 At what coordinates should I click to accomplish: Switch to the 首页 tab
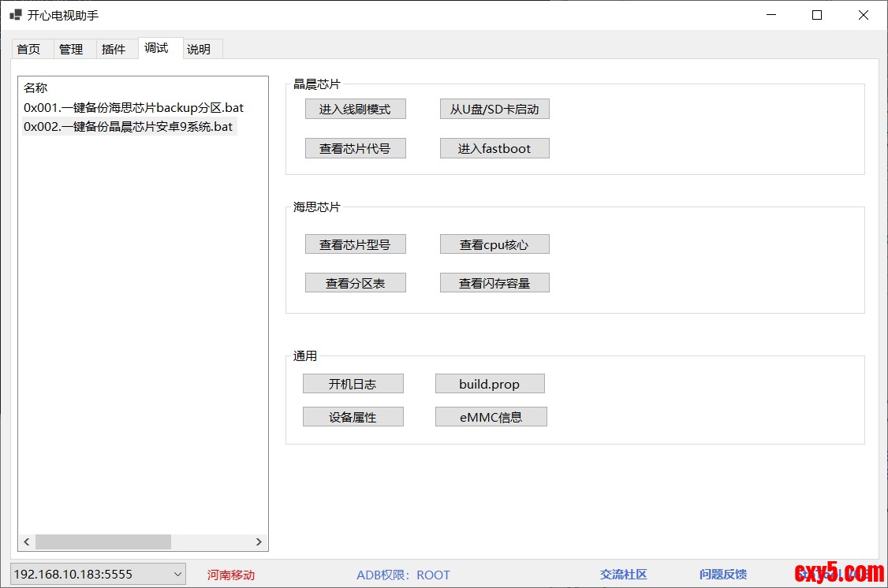[28, 49]
